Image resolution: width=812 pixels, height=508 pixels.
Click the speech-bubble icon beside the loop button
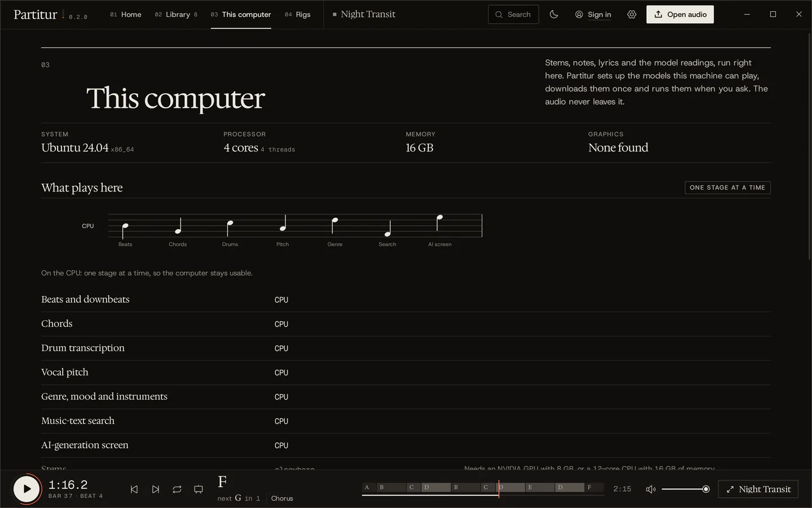tap(198, 489)
